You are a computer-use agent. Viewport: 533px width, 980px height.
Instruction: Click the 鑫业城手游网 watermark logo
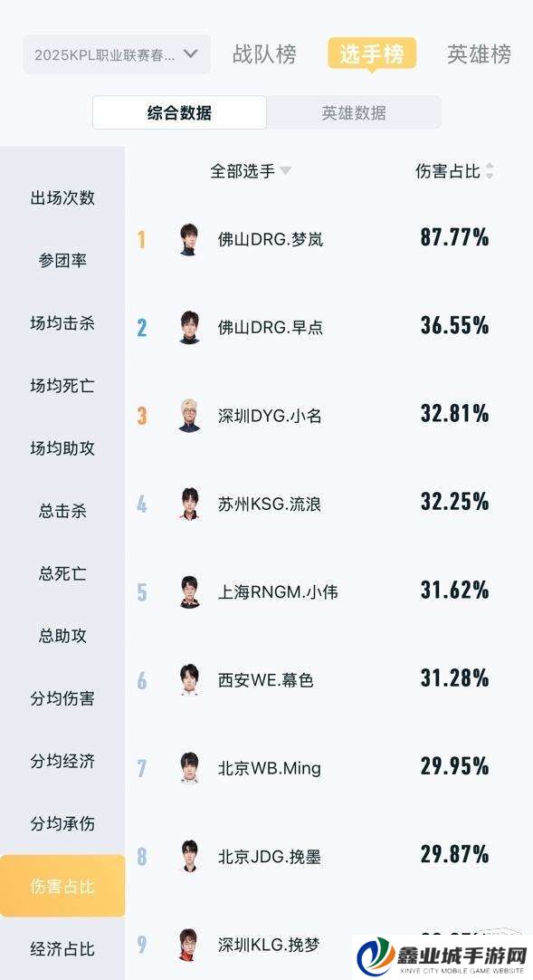pyautogui.click(x=442, y=956)
